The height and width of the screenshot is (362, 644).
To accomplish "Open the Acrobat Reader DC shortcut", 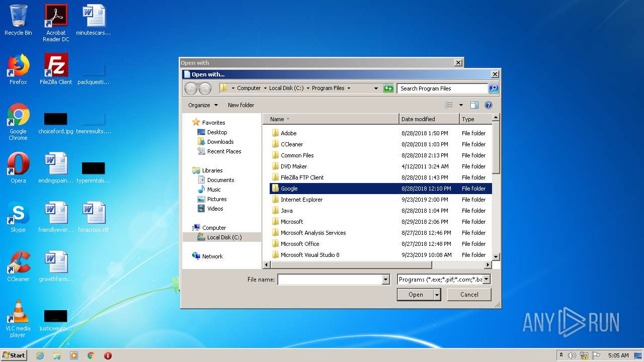I will 56,23.
